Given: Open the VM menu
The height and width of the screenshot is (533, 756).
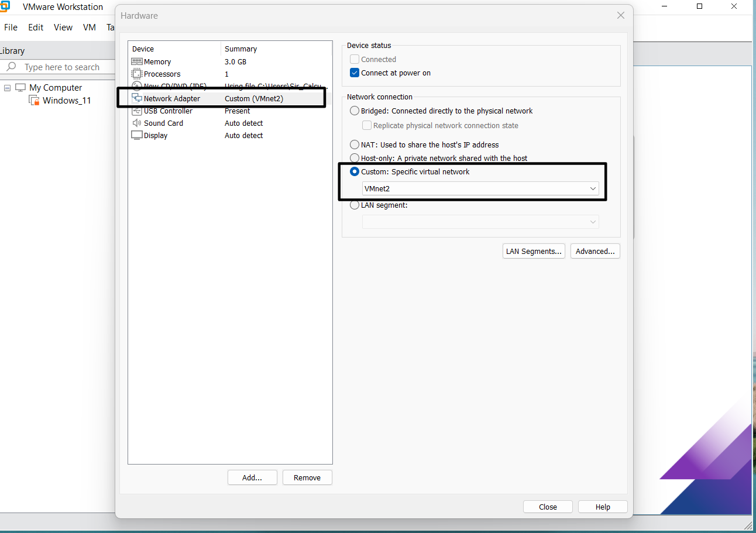Looking at the screenshot, I should [89, 27].
